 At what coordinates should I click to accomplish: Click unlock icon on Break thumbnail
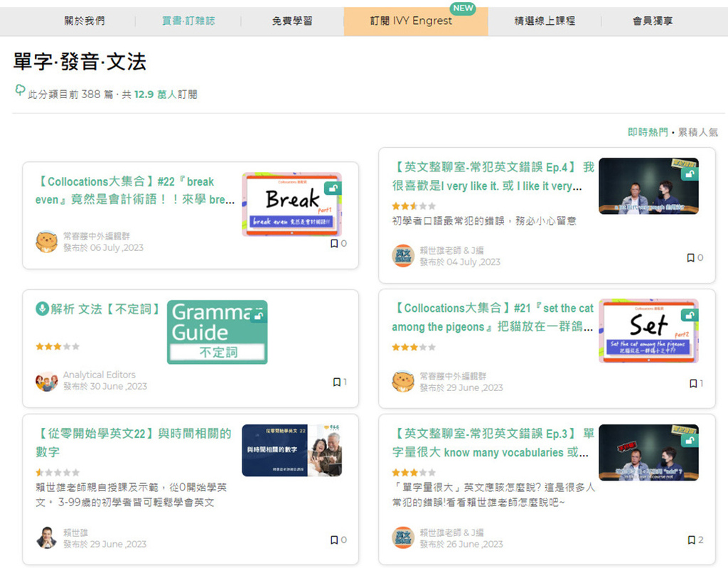tap(333, 188)
